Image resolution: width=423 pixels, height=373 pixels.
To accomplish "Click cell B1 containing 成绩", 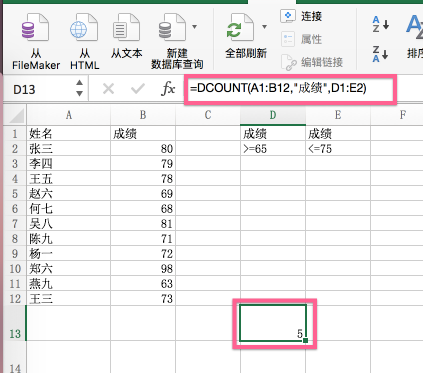I will pyautogui.click(x=143, y=133).
